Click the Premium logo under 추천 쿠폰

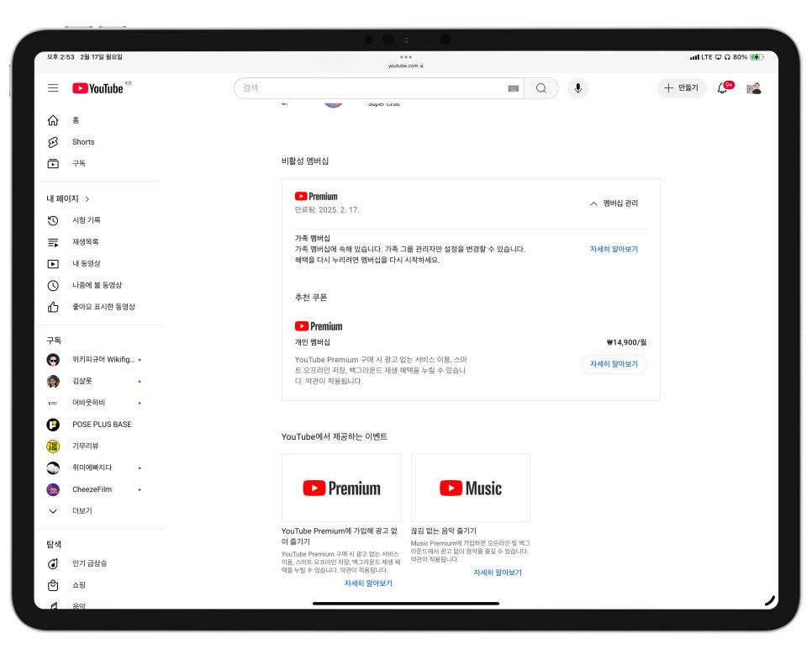319,326
